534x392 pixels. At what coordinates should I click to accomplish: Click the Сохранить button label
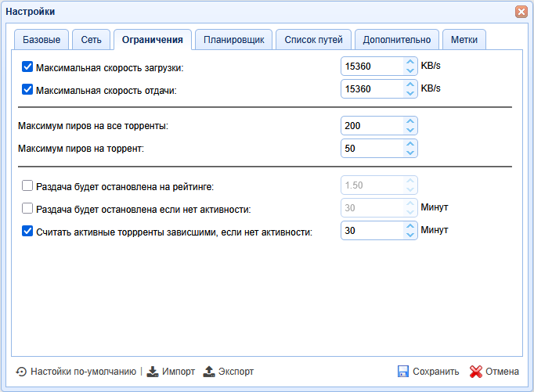435,372
